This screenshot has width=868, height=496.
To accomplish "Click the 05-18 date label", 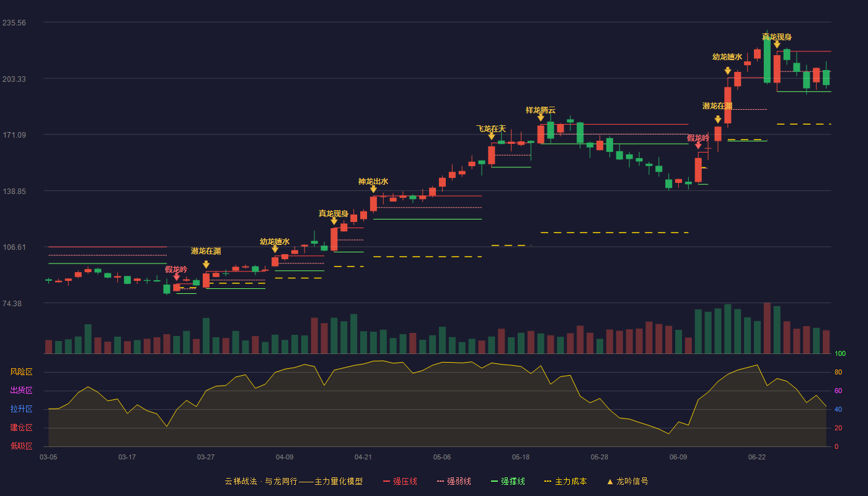I will (521, 457).
